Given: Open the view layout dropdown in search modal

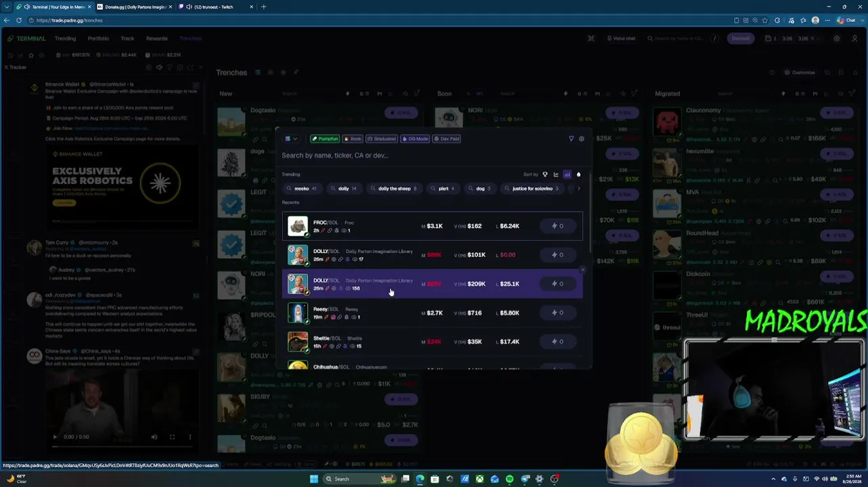Looking at the screenshot, I should point(291,139).
